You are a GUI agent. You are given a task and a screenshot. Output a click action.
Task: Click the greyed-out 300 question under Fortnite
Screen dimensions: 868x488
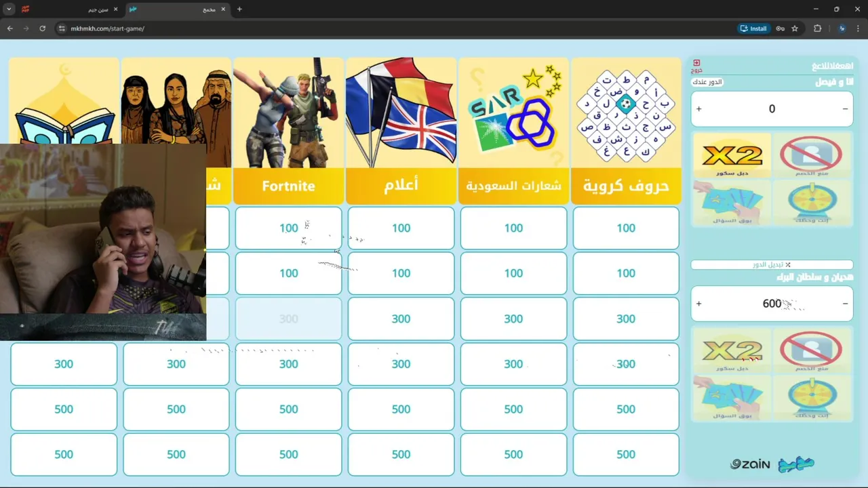coord(288,319)
